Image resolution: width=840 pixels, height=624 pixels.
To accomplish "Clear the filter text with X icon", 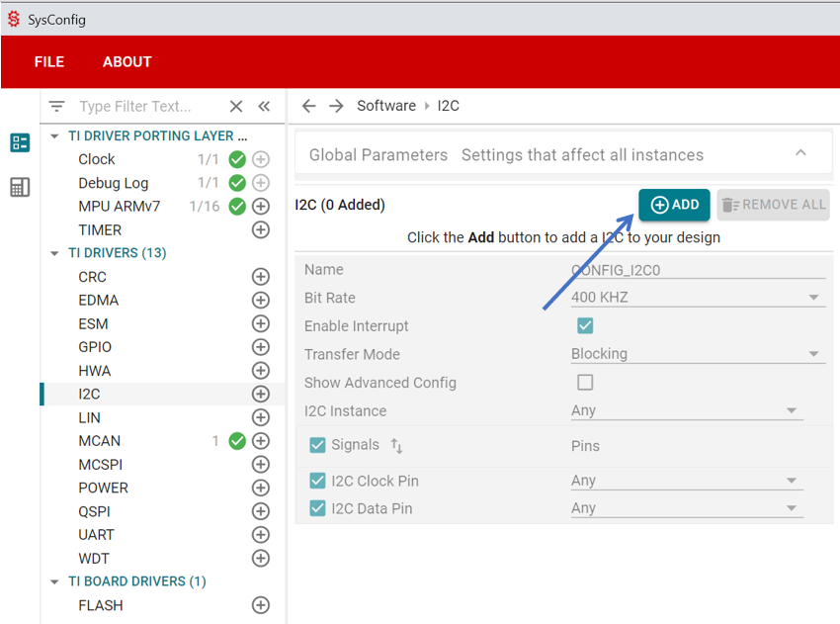I will tap(236, 107).
